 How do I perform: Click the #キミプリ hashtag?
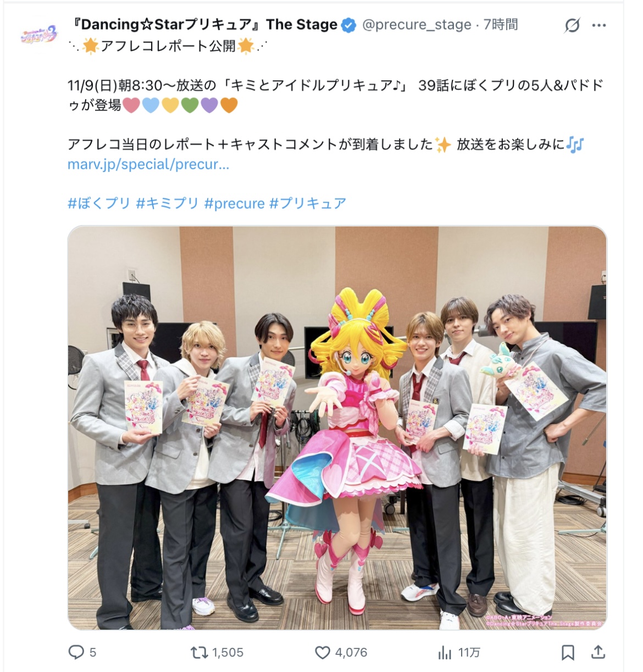[167, 203]
